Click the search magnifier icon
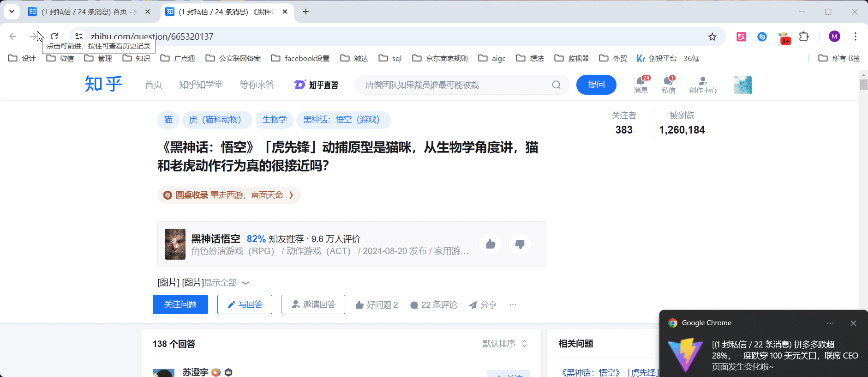Screen dimensions: 868x377 point(556,85)
